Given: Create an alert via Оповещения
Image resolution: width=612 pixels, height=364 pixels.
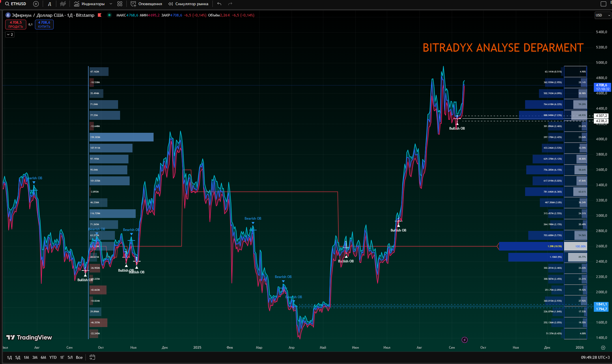Looking at the screenshot, I should pyautogui.click(x=146, y=4).
